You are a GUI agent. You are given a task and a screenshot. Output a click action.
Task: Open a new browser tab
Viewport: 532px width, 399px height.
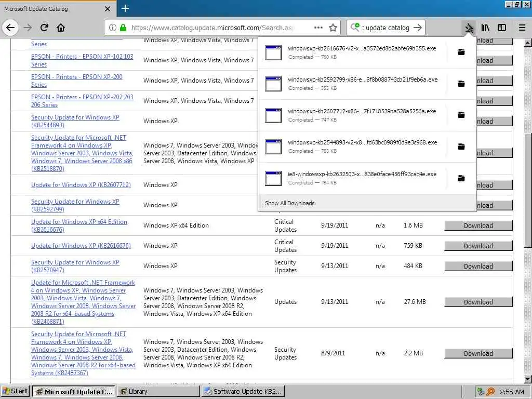125,8
